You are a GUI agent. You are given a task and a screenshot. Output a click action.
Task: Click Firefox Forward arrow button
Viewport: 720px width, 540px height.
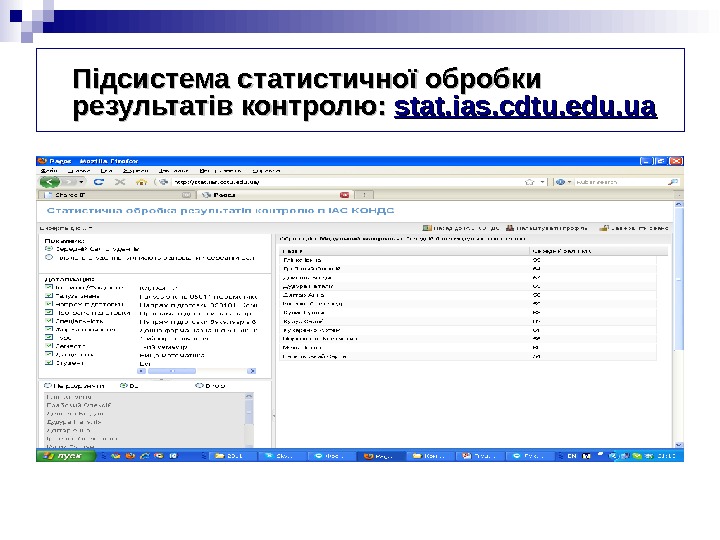[x=69, y=182]
